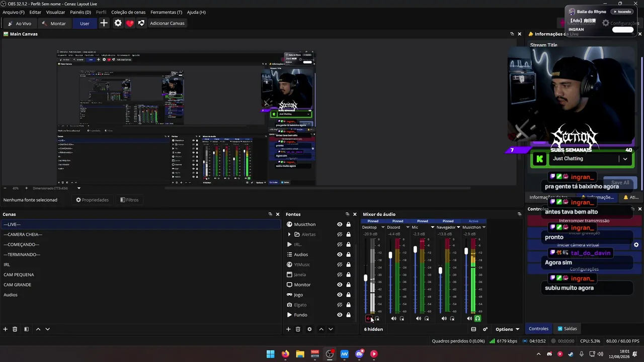Open advanced audio properties gear icon

pyautogui.click(x=485, y=329)
